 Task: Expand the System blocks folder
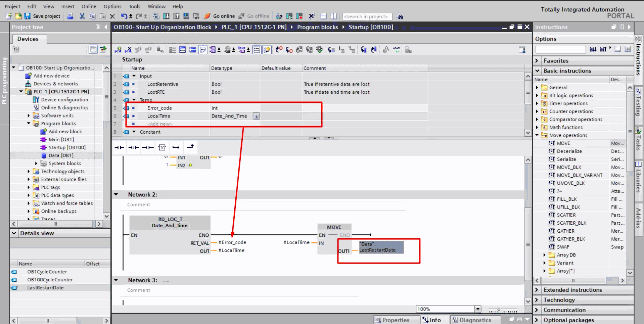(x=36, y=163)
